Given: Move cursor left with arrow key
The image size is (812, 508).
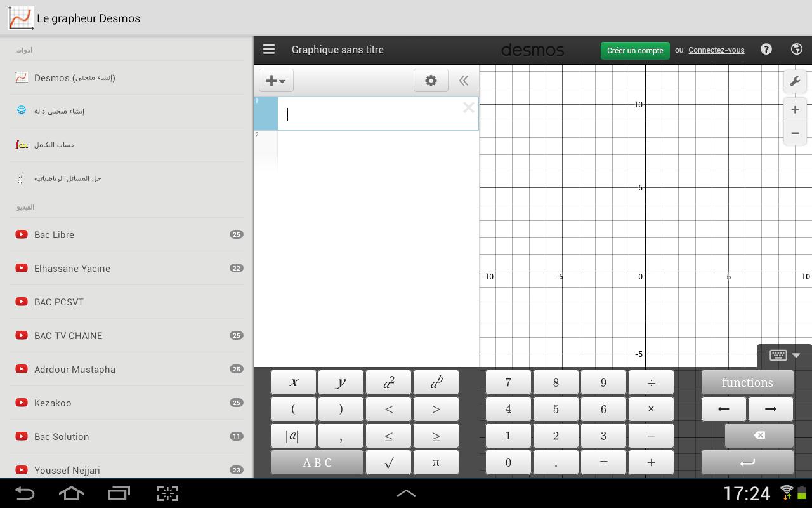Looking at the screenshot, I should (x=724, y=409).
